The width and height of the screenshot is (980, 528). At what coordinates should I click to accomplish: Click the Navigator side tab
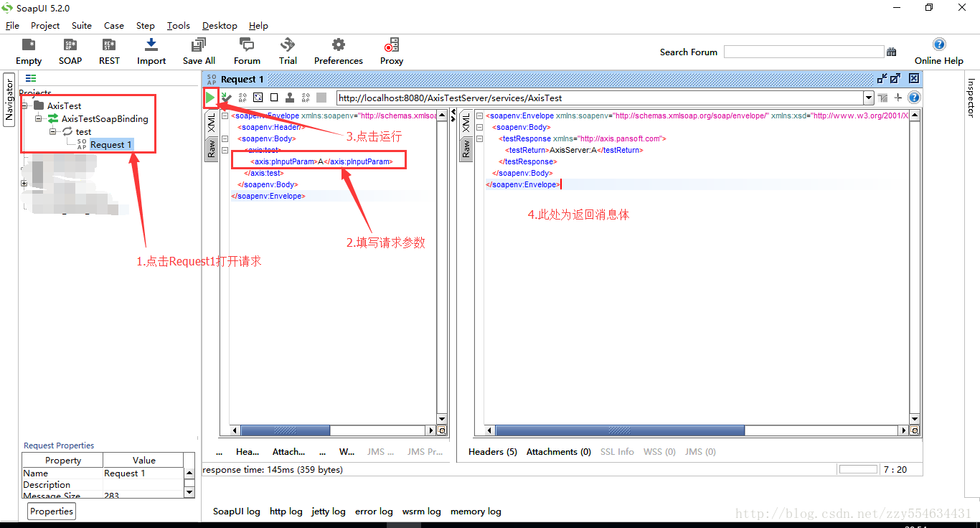tap(9, 99)
